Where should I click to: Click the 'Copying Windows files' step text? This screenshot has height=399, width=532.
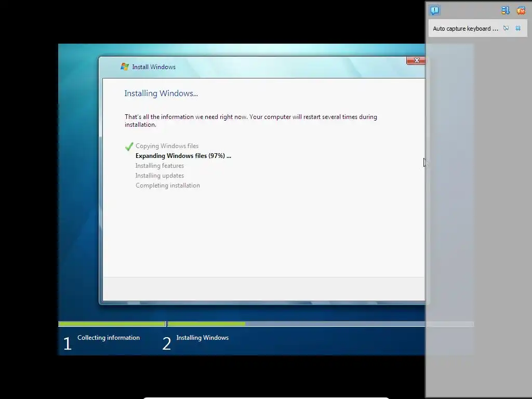167,146
